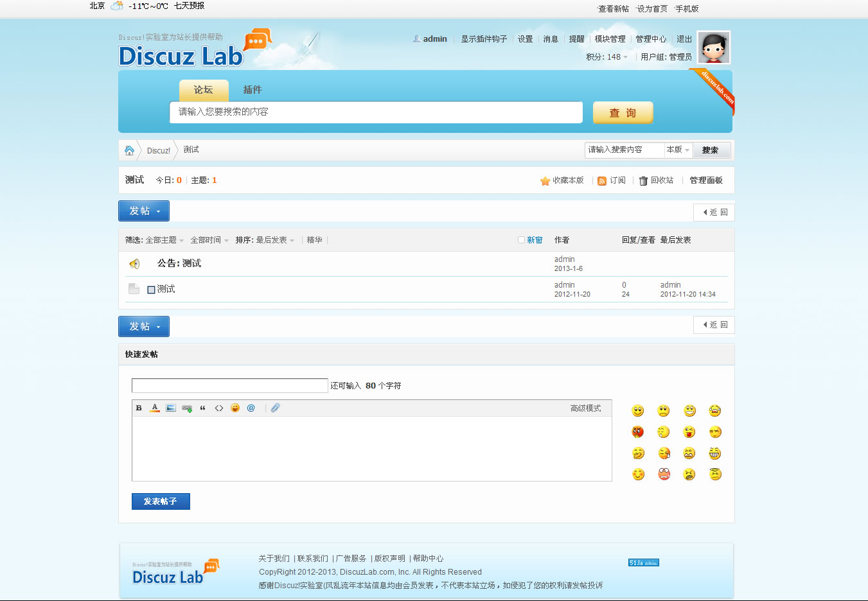The image size is (868, 601).
Task: Focus the quick post title input field
Action: pyautogui.click(x=230, y=385)
